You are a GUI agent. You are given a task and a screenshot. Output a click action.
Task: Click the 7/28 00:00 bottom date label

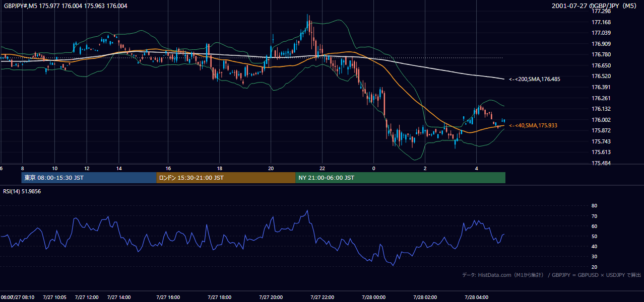(x=373, y=297)
